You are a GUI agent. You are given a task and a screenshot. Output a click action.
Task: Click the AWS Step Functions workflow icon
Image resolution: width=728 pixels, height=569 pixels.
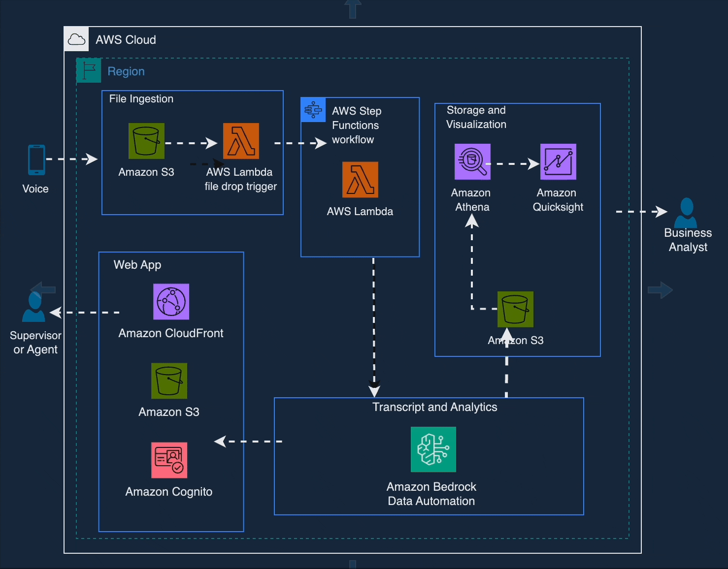click(313, 110)
